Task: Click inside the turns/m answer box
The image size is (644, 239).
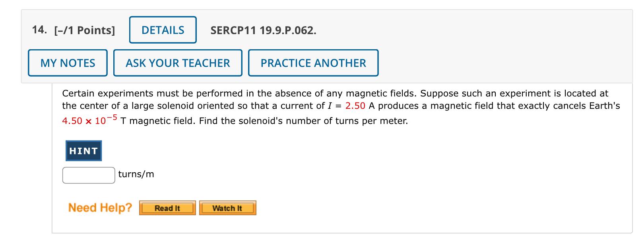Action: click(88, 174)
